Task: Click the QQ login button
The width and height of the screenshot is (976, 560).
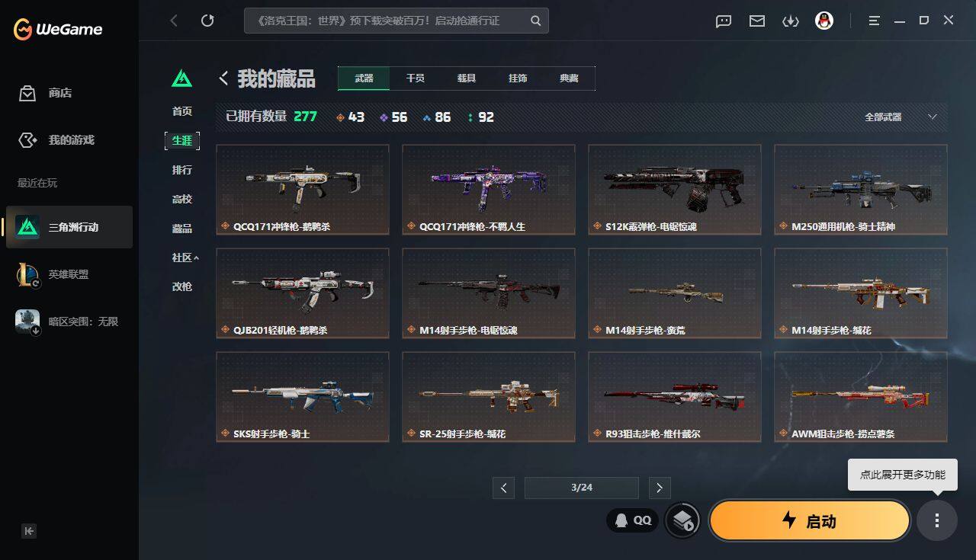Action: tap(633, 520)
